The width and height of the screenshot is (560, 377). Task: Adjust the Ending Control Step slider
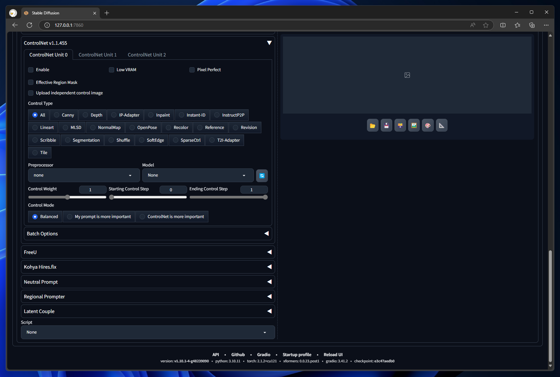pos(229,197)
